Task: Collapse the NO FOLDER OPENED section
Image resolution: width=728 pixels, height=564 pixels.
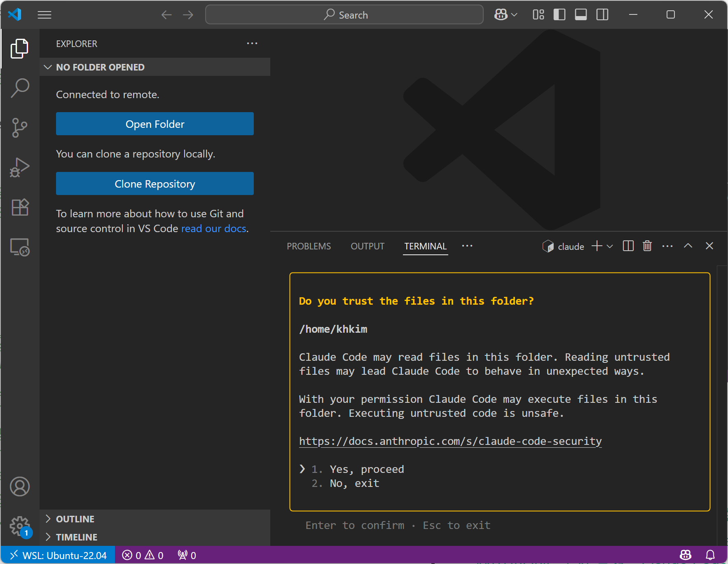Action: (x=155, y=67)
